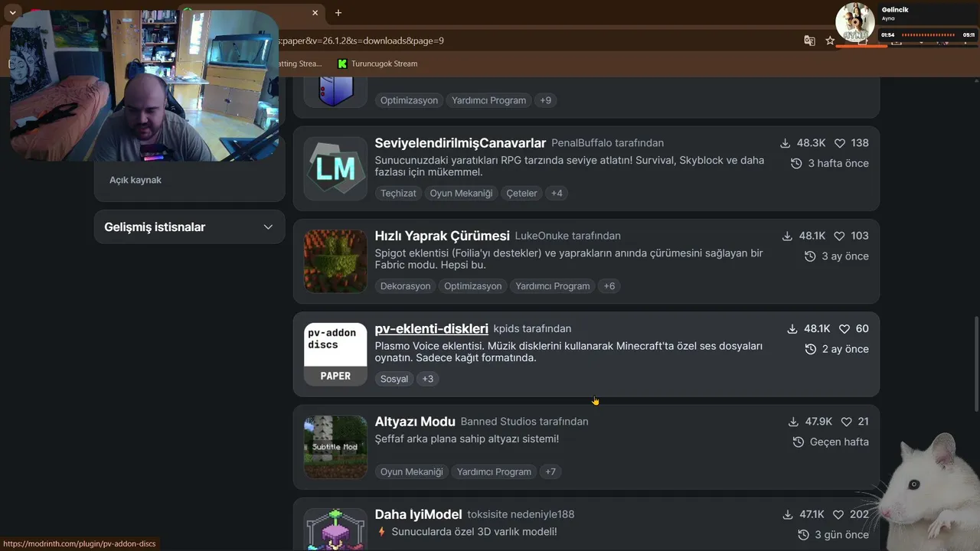Click Yardımcı Program tag on Hızlı Yaprak Çürümesi

(x=553, y=286)
